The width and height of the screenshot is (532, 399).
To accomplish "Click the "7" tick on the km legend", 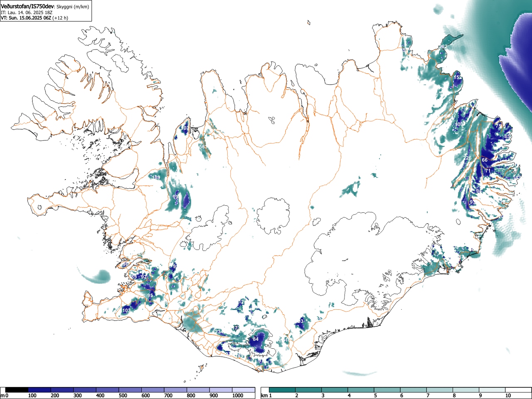I will pyautogui.click(x=428, y=396).
